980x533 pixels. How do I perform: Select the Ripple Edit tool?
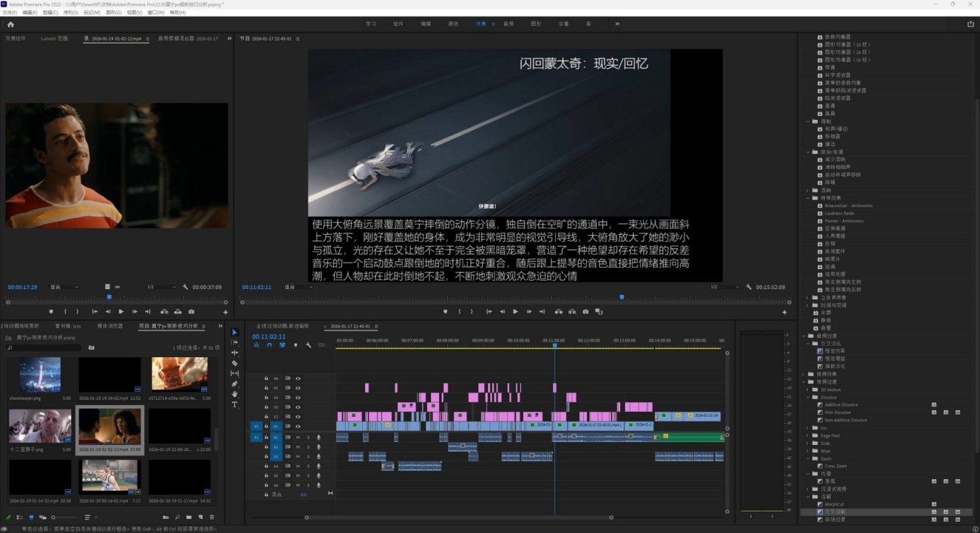click(x=235, y=352)
